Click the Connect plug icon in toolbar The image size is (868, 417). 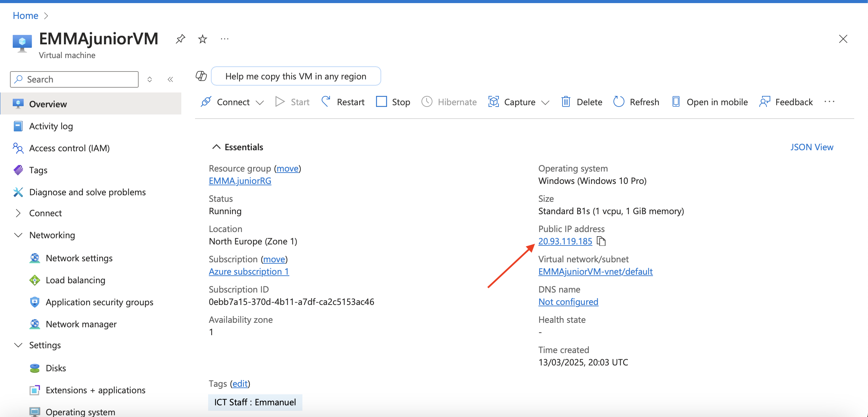pyautogui.click(x=206, y=102)
